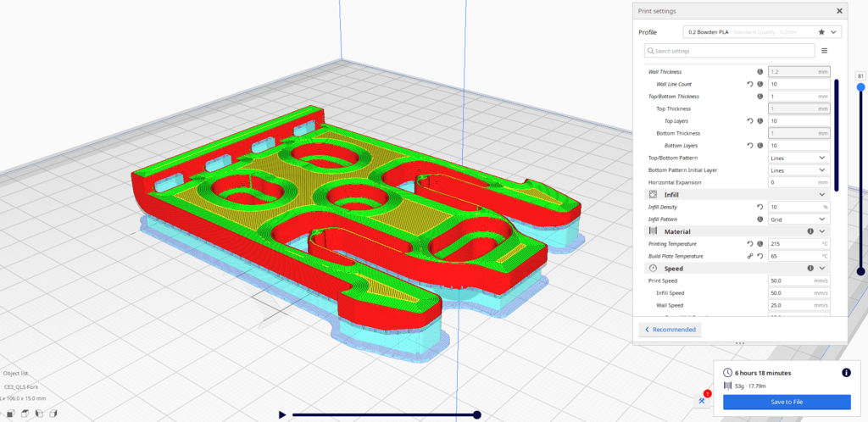Screen dimensions: 868x422
Task: Click the Printing Temperature input field
Action: (x=798, y=244)
